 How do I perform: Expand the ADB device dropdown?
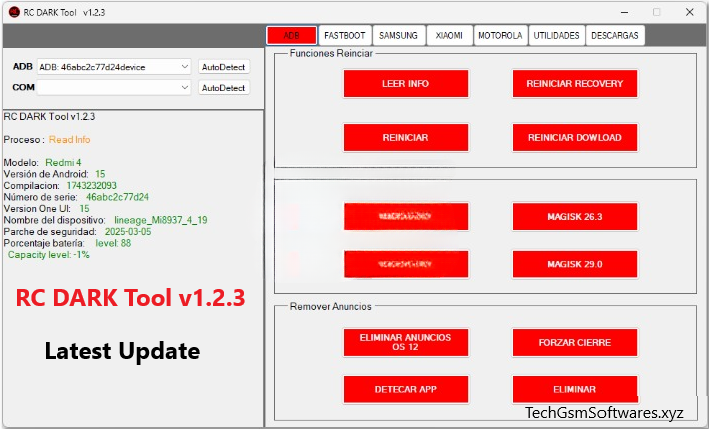[184, 67]
